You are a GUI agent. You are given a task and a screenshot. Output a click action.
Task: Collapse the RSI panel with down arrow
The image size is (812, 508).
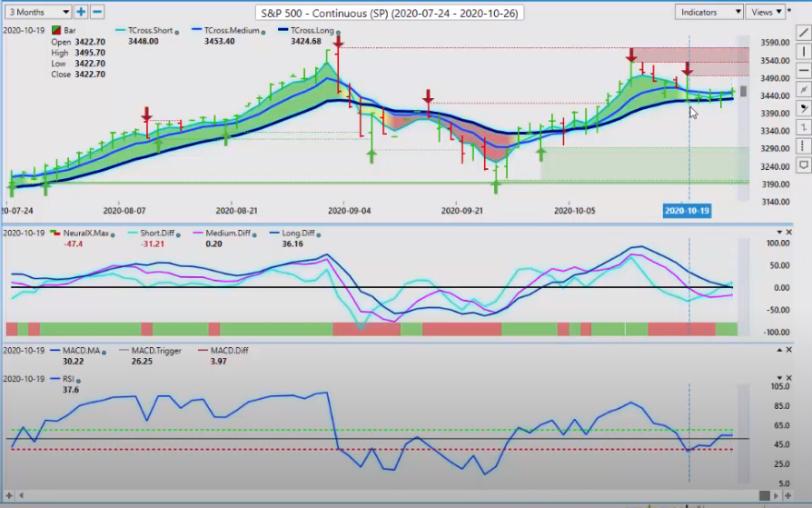[x=779, y=378]
